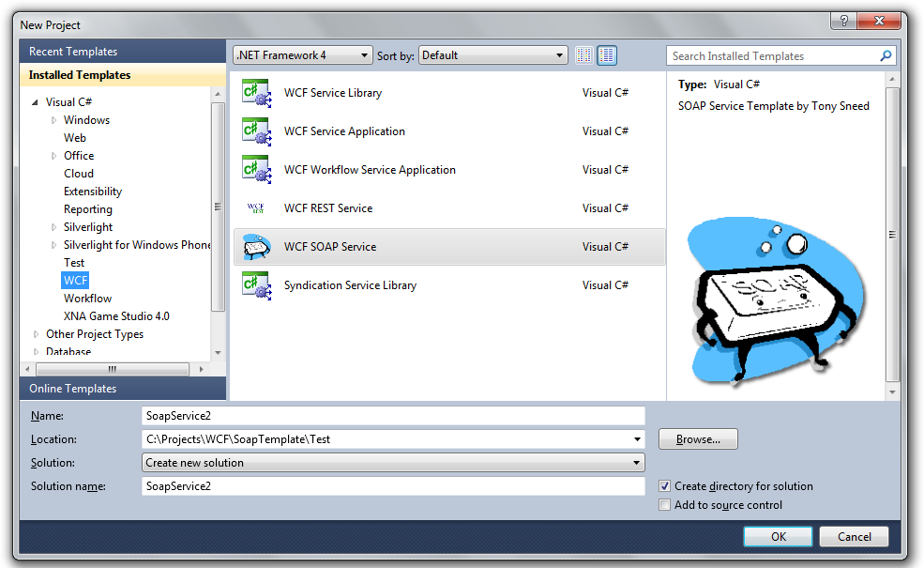The image size is (924, 568).
Task: Switch to medium icons view toggle
Action: (x=606, y=54)
